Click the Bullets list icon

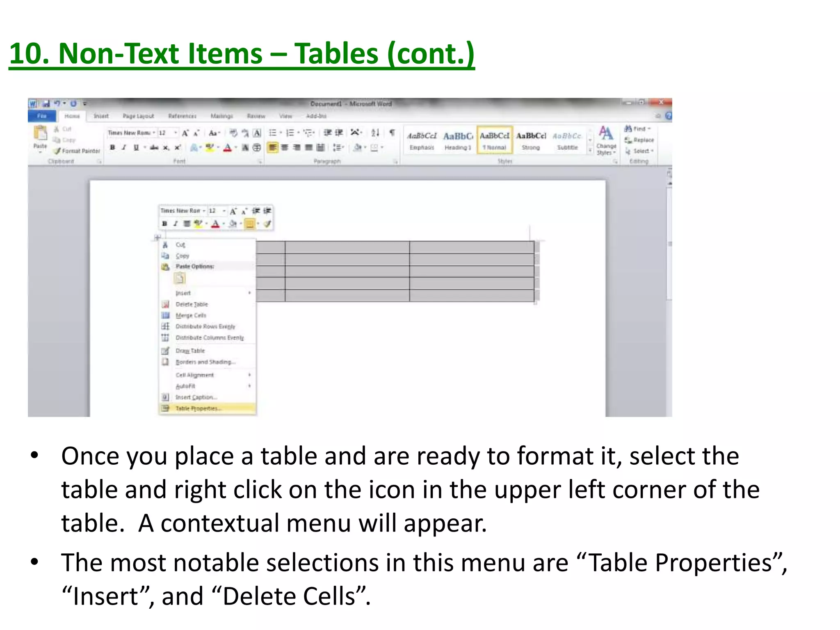pos(273,133)
